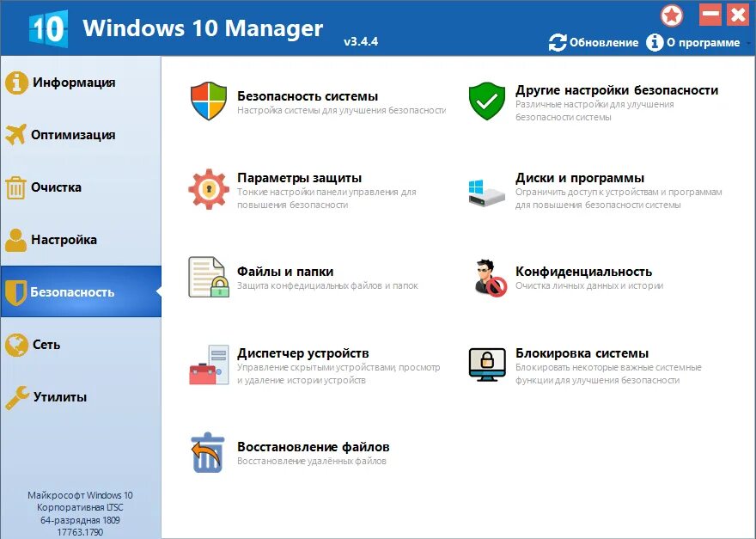Open Конфиденциальность privacy cleaner

click(583, 272)
